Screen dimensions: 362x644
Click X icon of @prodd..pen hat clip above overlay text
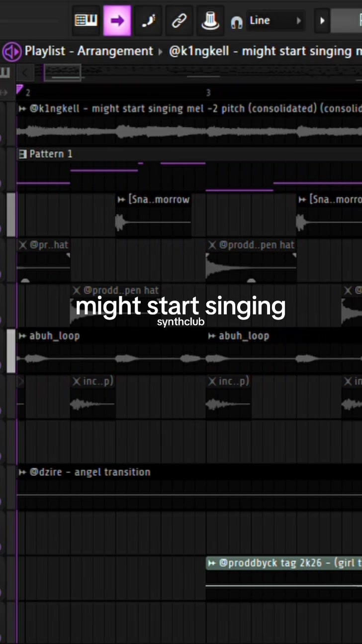pos(77,290)
